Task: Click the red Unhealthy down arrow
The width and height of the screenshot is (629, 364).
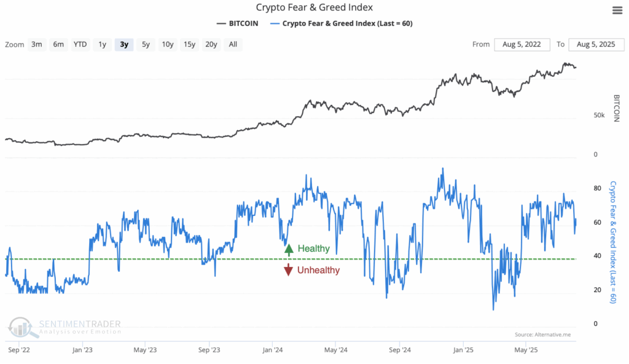Action: coord(289,269)
